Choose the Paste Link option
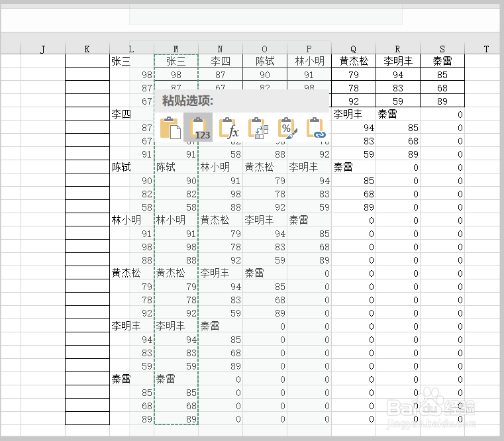The image size is (504, 441). [316, 128]
